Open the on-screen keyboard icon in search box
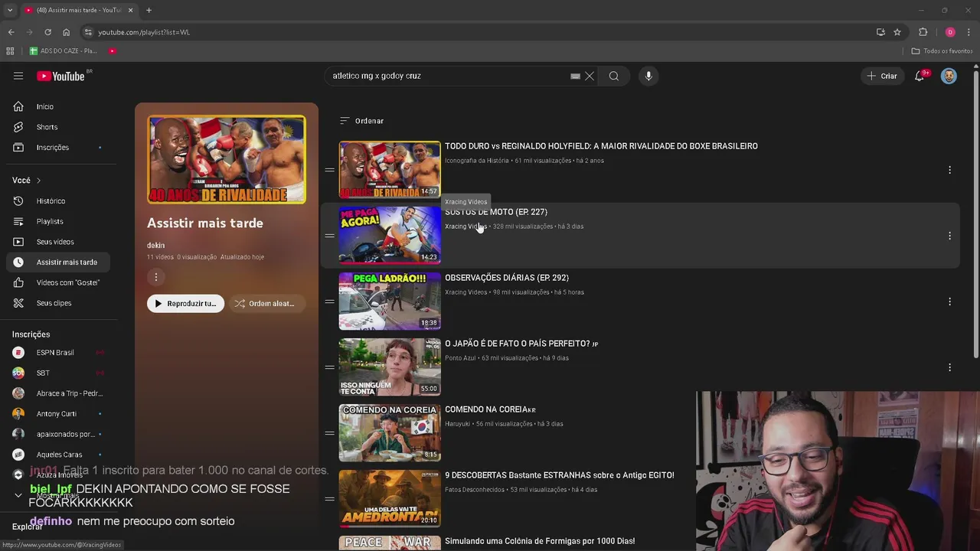The width and height of the screenshot is (980, 551). click(x=575, y=76)
